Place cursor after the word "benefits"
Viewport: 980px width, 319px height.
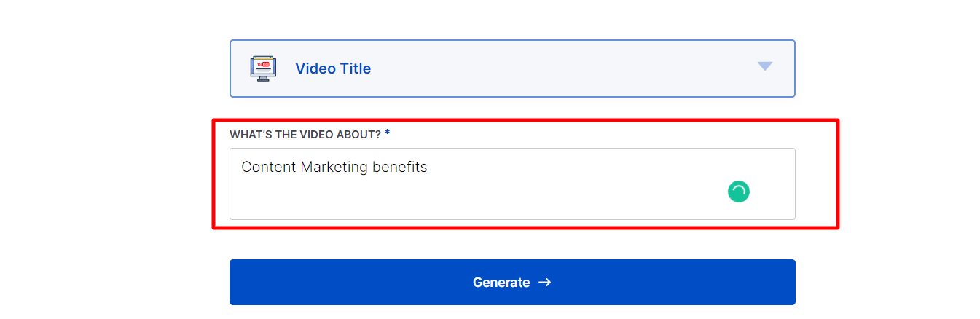tap(428, 167)
